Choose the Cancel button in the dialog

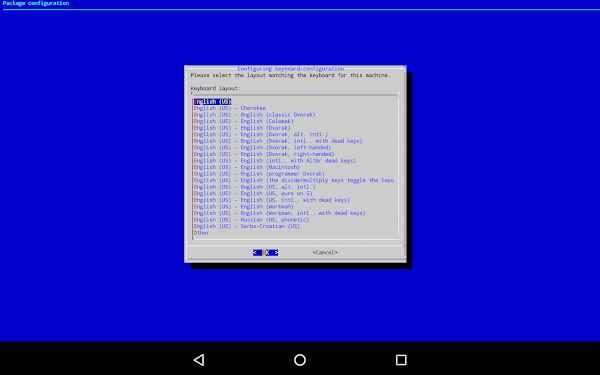coord(324,253)
